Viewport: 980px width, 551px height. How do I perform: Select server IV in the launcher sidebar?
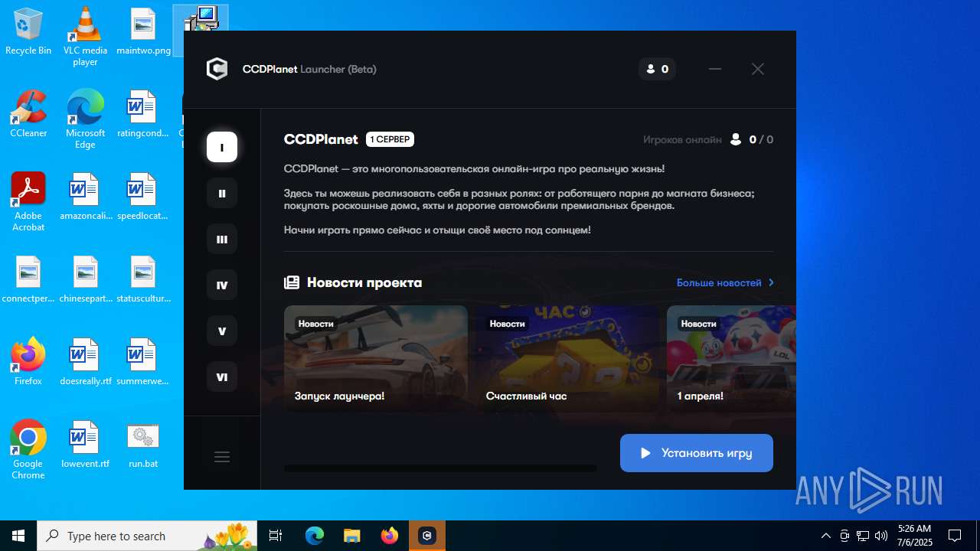point(222,285)
